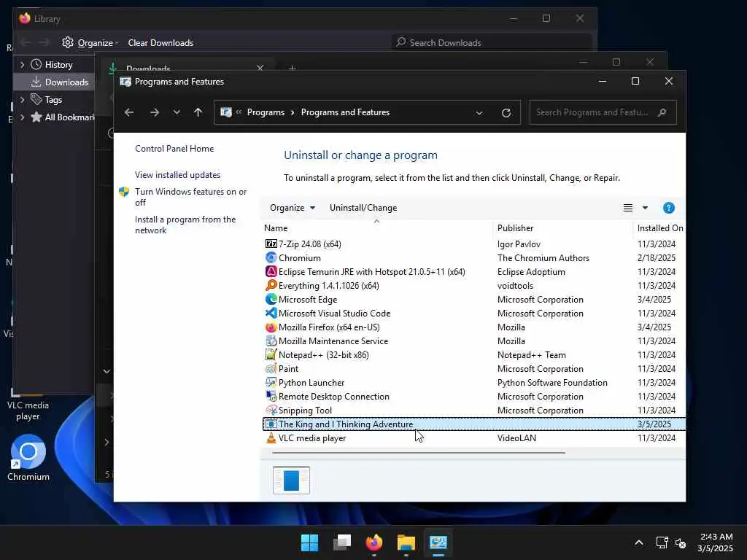Click Programs and Features breadcrumb segment
The width and height of the screenshot is (747, 560).
coord(345,112)
